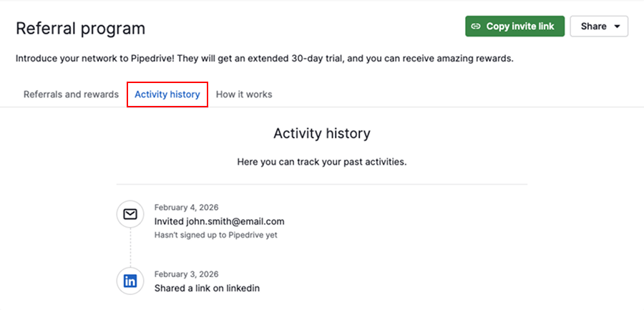Switch to the Referrals and rewards tab
Viewport: 644px width, 310px height.
coord(71,95)
